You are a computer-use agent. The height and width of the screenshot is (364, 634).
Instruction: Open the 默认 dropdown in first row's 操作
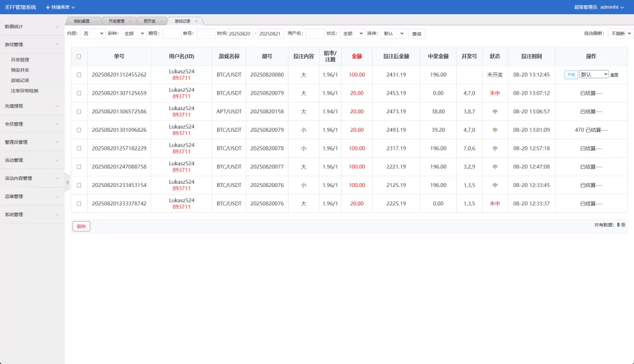coord(594,74)
